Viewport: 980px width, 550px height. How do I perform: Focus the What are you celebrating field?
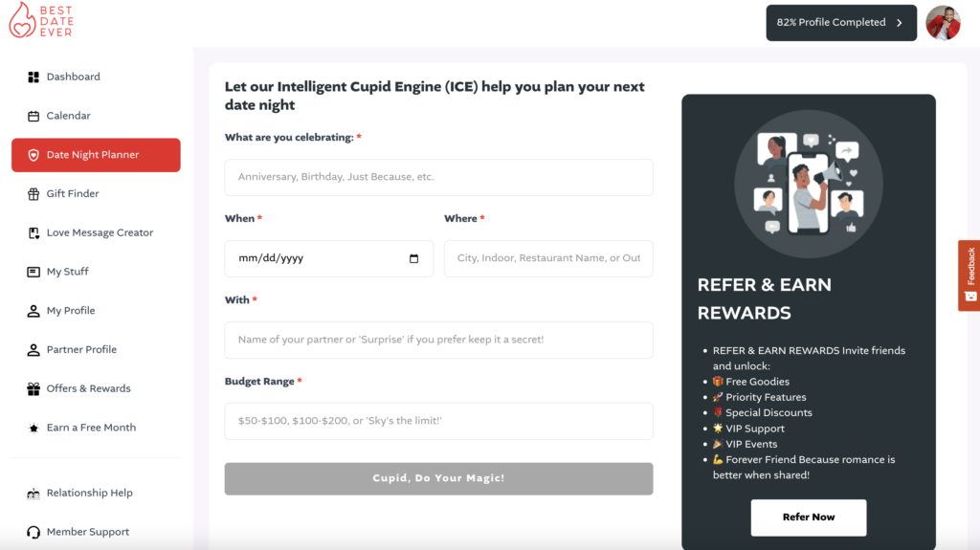[438, 177]
